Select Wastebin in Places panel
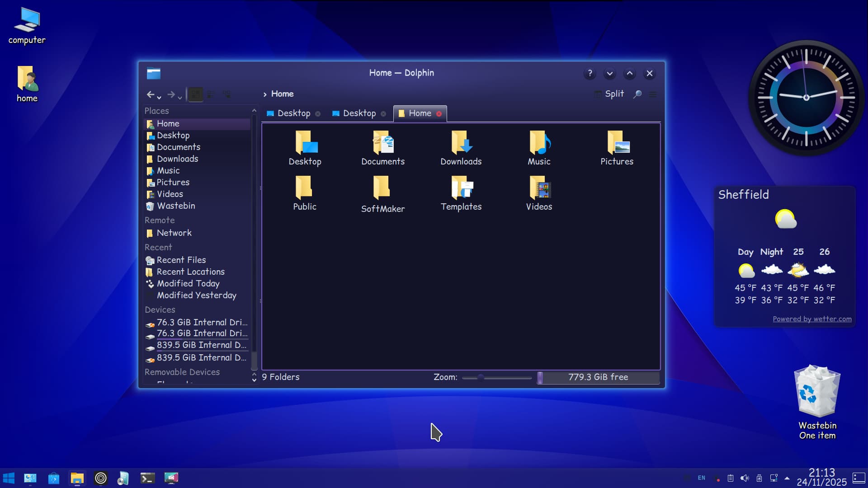868x488 pixels. click(x=175, y=206)
